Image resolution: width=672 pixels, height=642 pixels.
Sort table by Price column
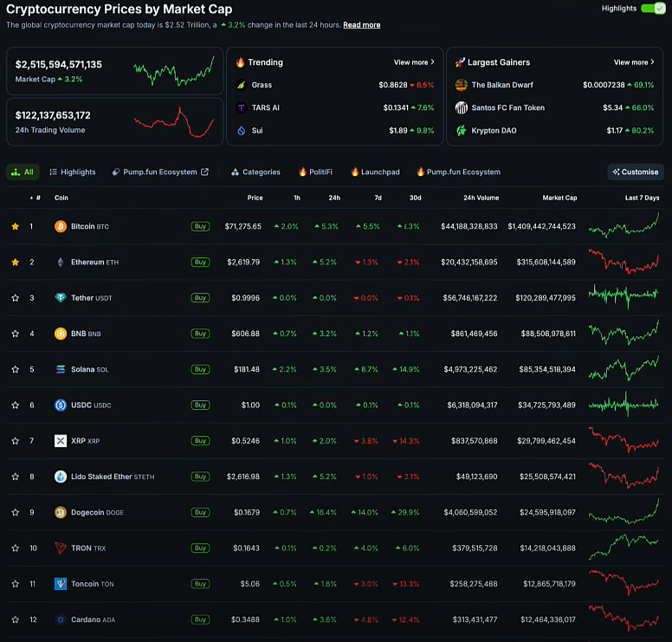coord(255,198)
